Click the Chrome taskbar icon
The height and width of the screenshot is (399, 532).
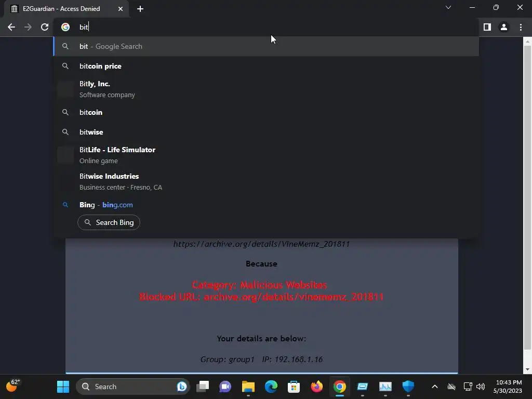[x=340, y=387]
